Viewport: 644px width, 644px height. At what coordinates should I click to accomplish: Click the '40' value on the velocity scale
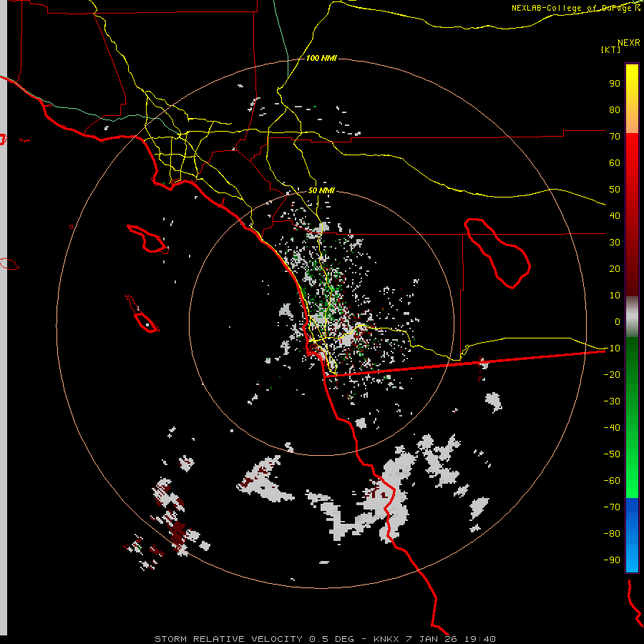click(x=615, y=216)
